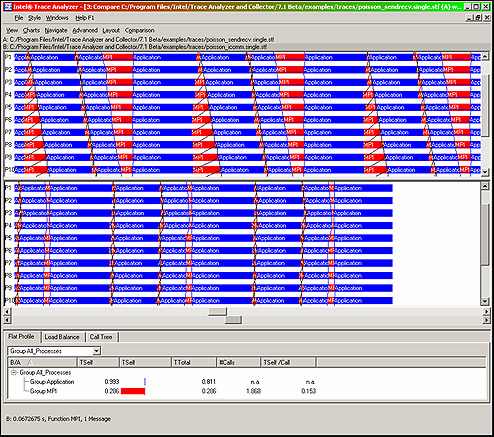494x437 pixels.
Task: Click right arrow of the lower horizontal scrollbar
Action: [x=486, y=320]
